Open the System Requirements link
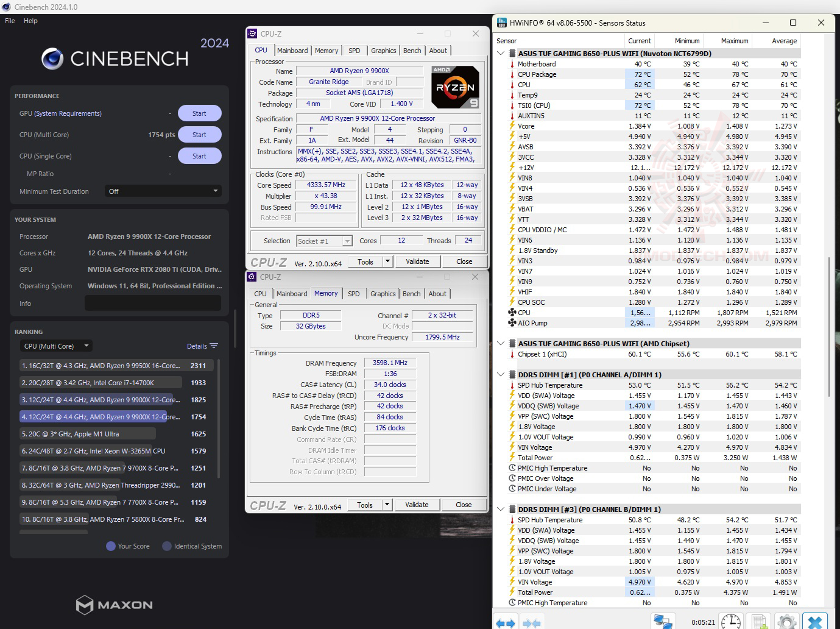Image resolution: width=840 pixels, height=629 pixels. click(68, 113)
